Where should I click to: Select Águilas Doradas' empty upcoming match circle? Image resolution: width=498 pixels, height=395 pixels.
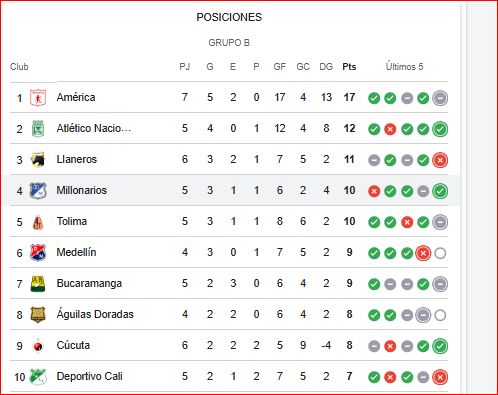click(440, 315)
